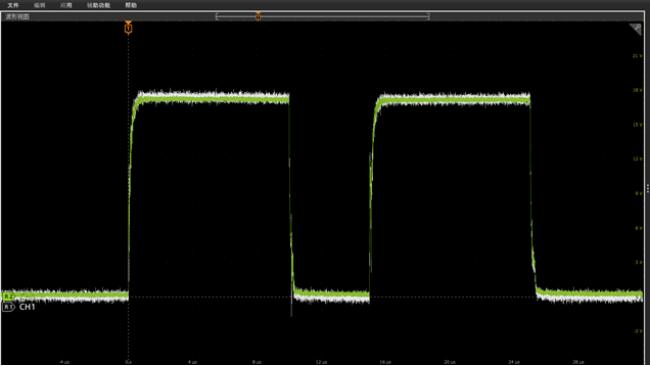Click the time-axis label under the trigger line
The image size is (650, 366).
click(128, 362)
